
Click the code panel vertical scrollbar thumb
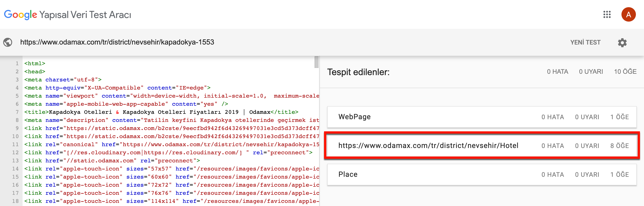(x=317, y=62)
